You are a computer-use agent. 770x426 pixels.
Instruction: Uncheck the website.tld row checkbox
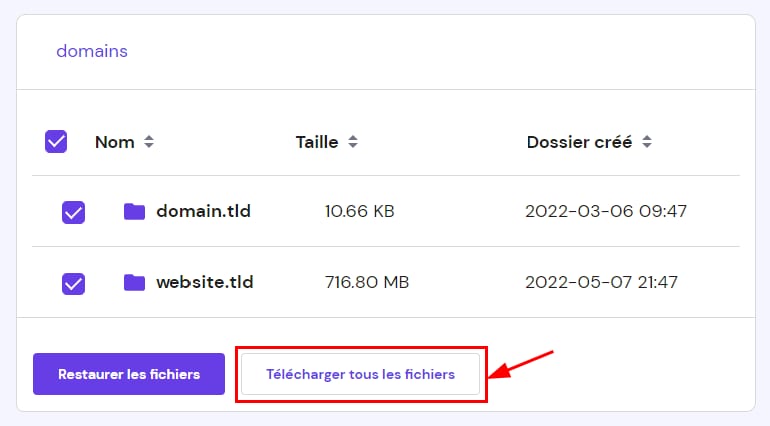(73, 283)
